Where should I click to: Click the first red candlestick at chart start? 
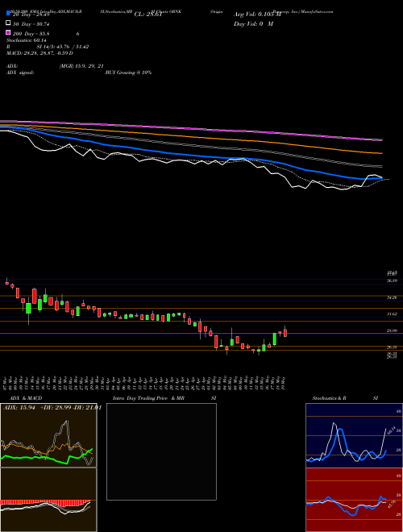point(6,282)
